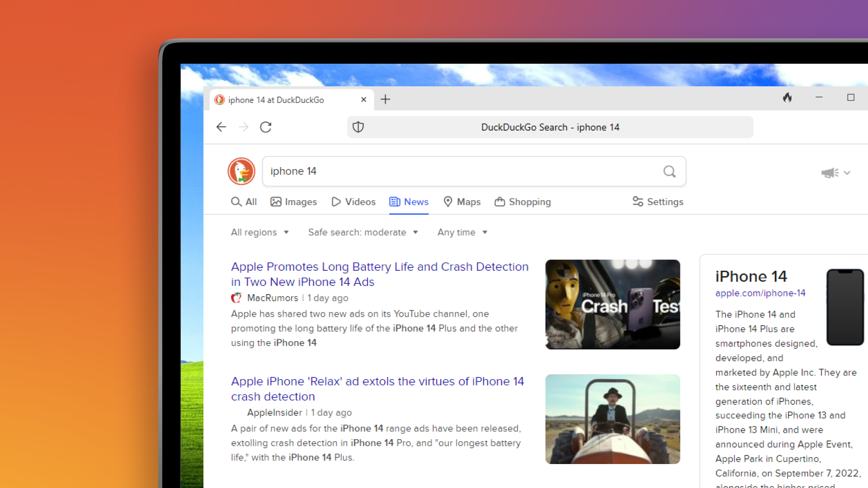Click the megaphone feedback icon
868x488 pixels.
[x=828, y=173]
